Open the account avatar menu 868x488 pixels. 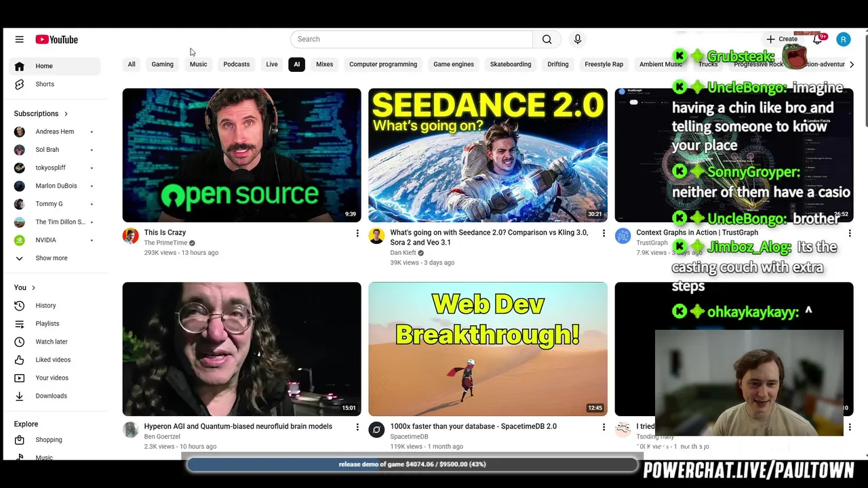(x=843, y=39)
